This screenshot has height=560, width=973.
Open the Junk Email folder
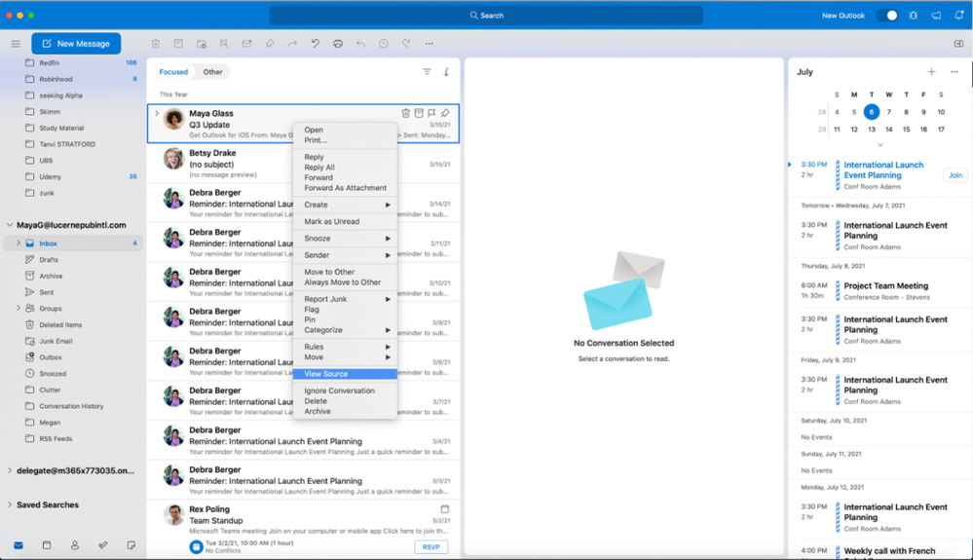click(x=73, y=341)
